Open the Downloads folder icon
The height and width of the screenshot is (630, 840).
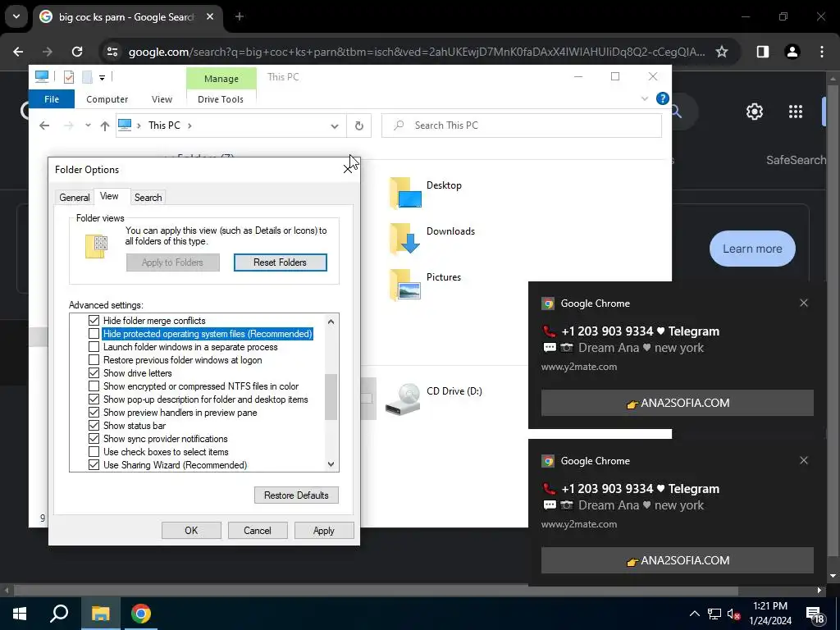[x=406, y=239]
